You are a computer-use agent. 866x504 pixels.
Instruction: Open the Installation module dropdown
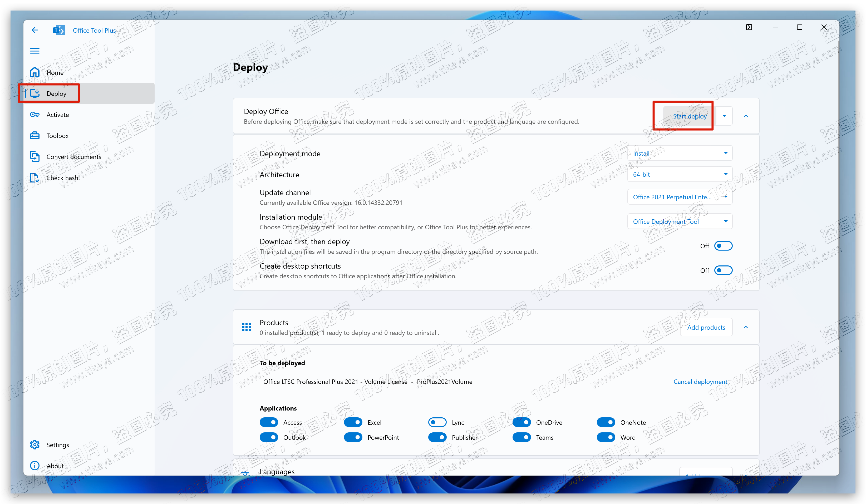coord(680,222)
